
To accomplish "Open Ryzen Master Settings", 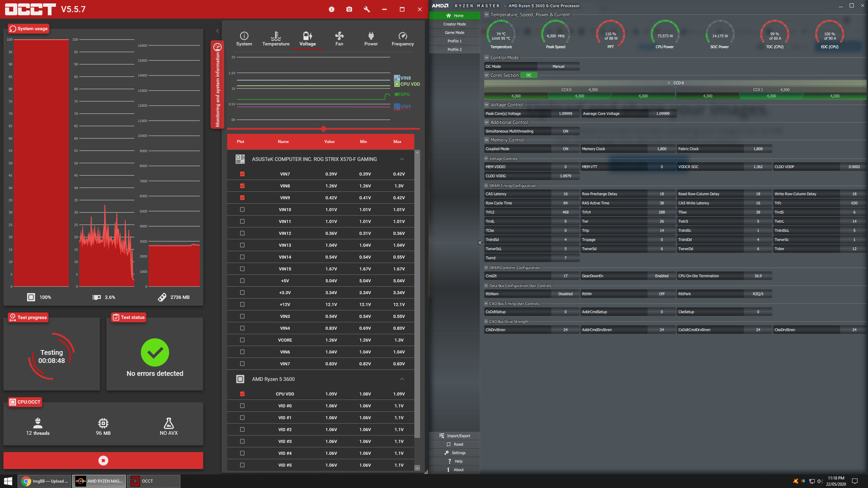I will click(455, 453).
